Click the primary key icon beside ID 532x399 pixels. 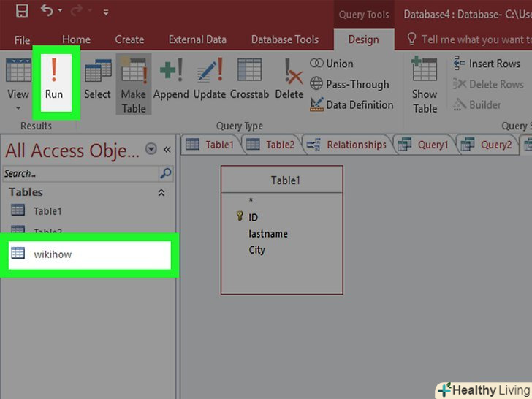(240, 216)
